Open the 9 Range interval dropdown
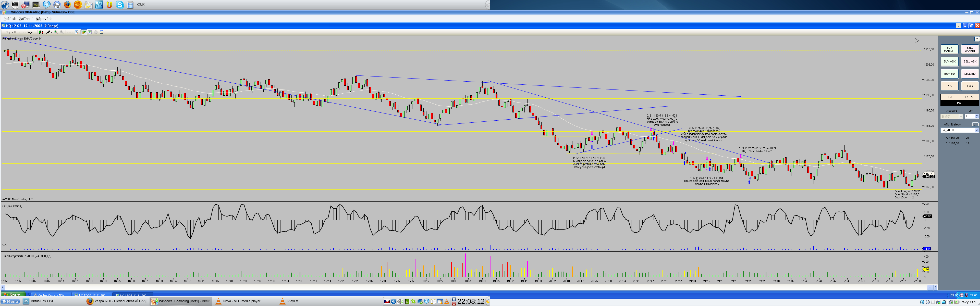Image resolution: width=980 pixels, height=306 pixels. (35, 32)
